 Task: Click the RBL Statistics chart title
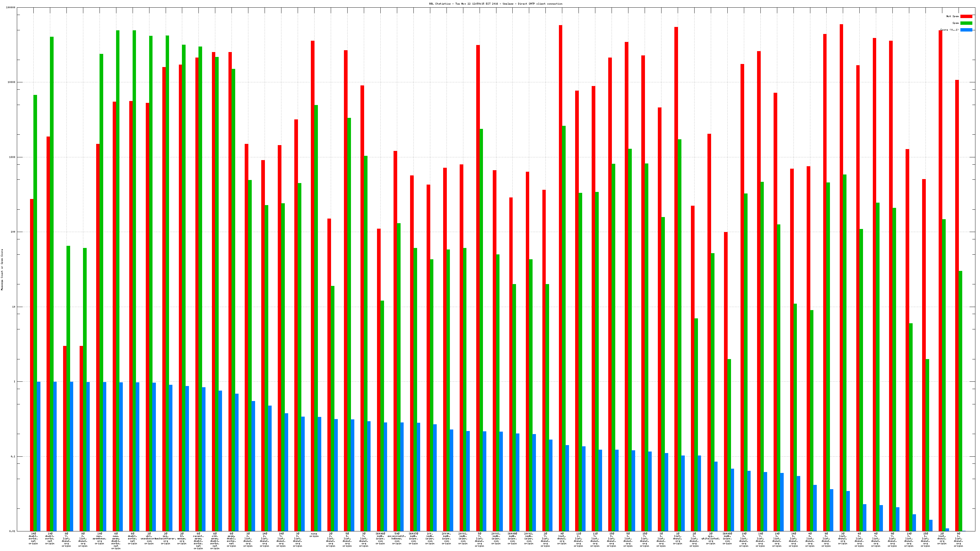(495, 4)
